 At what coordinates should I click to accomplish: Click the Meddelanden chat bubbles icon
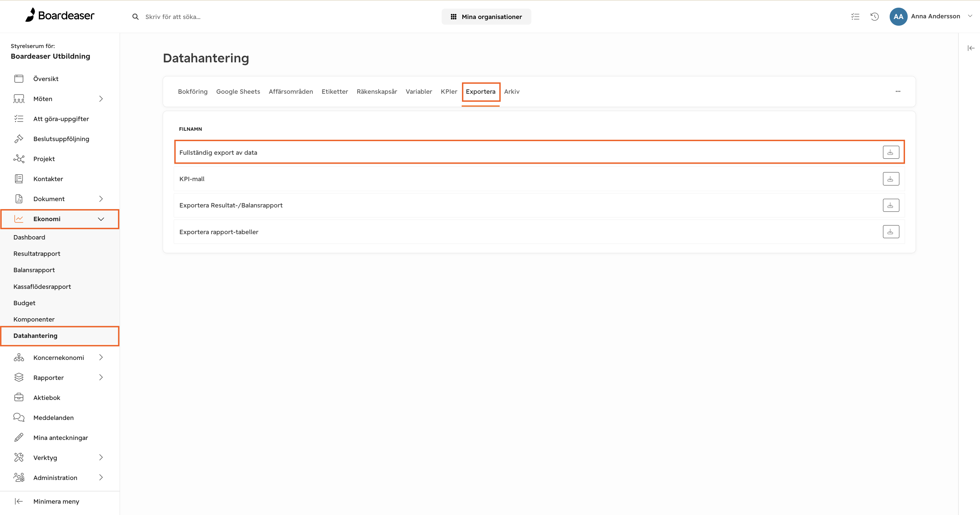click(19, 418)
